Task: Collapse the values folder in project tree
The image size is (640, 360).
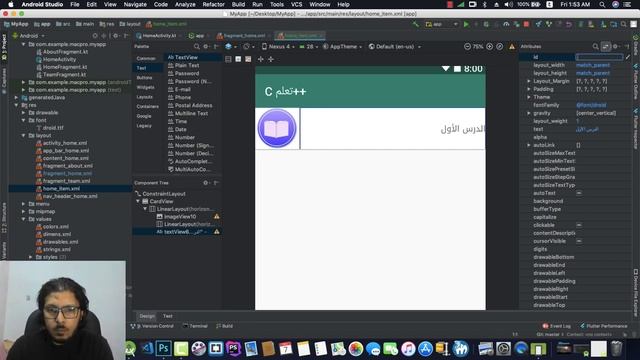Action: (23, 219)
